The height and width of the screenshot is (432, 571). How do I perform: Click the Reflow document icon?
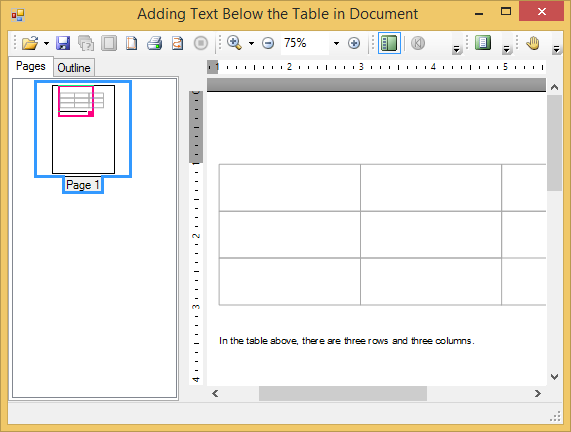(x=177, y=43)
